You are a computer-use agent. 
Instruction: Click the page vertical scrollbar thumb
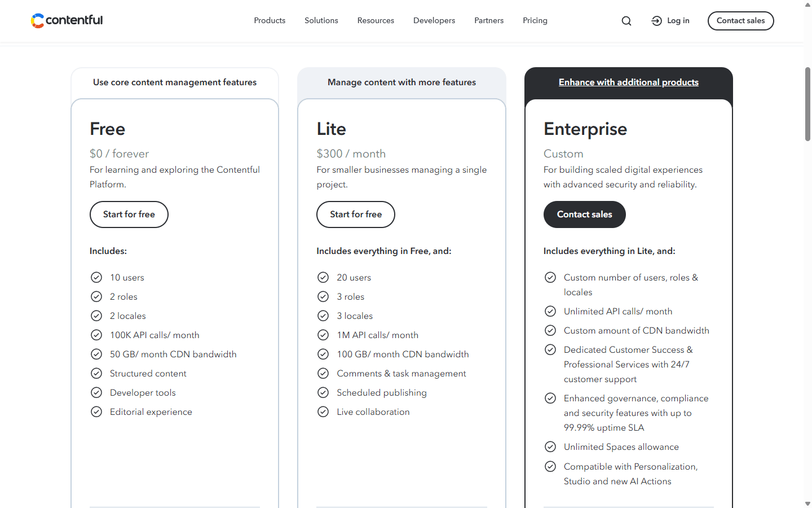[807, 104]
